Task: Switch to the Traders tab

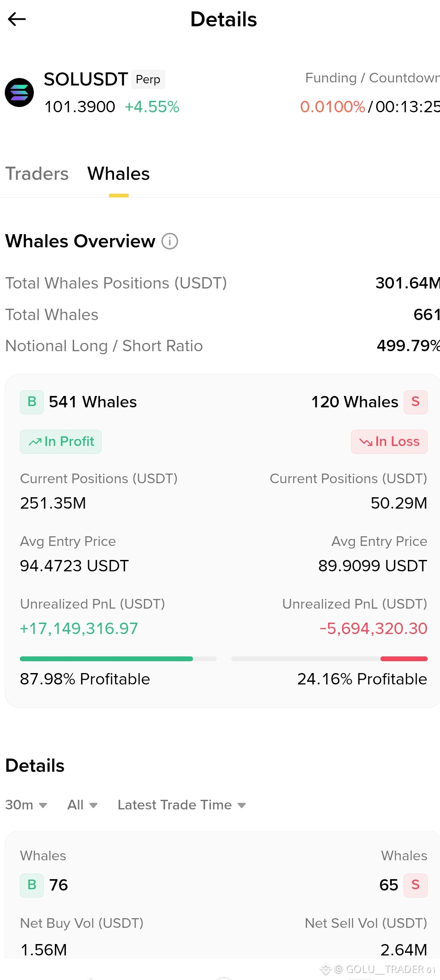Action: coord(37,174)
